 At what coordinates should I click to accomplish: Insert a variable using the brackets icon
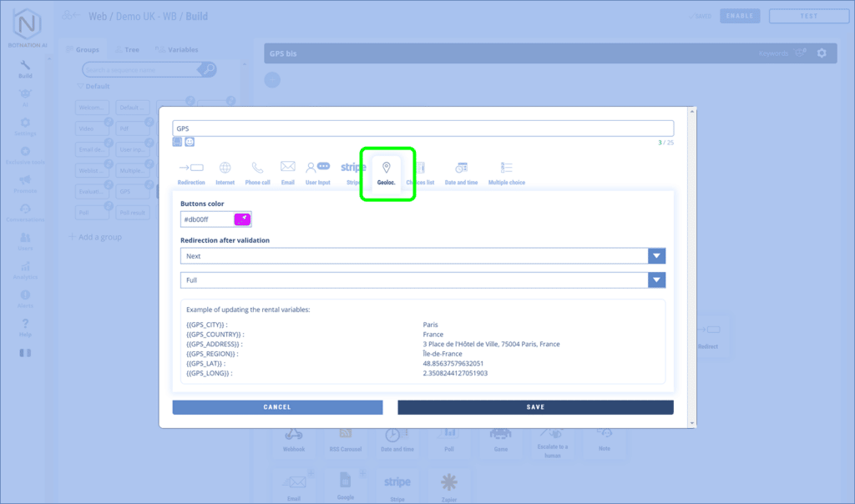point(178,142)
